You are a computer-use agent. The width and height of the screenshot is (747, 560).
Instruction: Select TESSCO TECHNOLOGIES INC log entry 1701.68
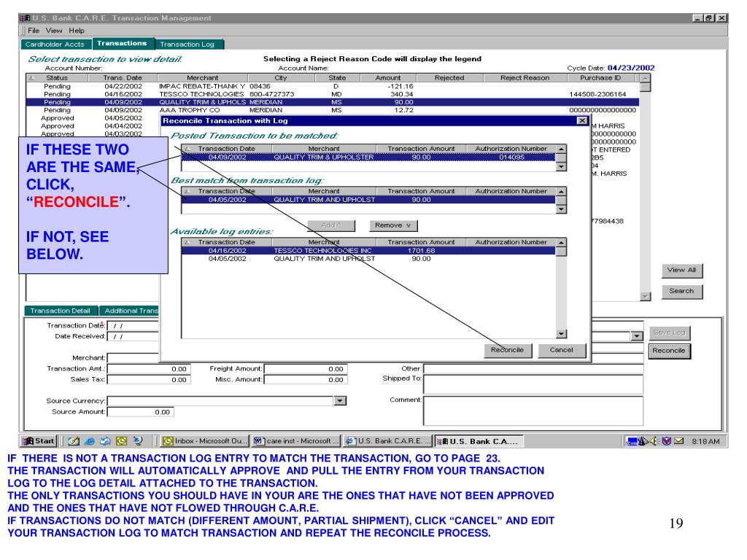tap(368, 251)
